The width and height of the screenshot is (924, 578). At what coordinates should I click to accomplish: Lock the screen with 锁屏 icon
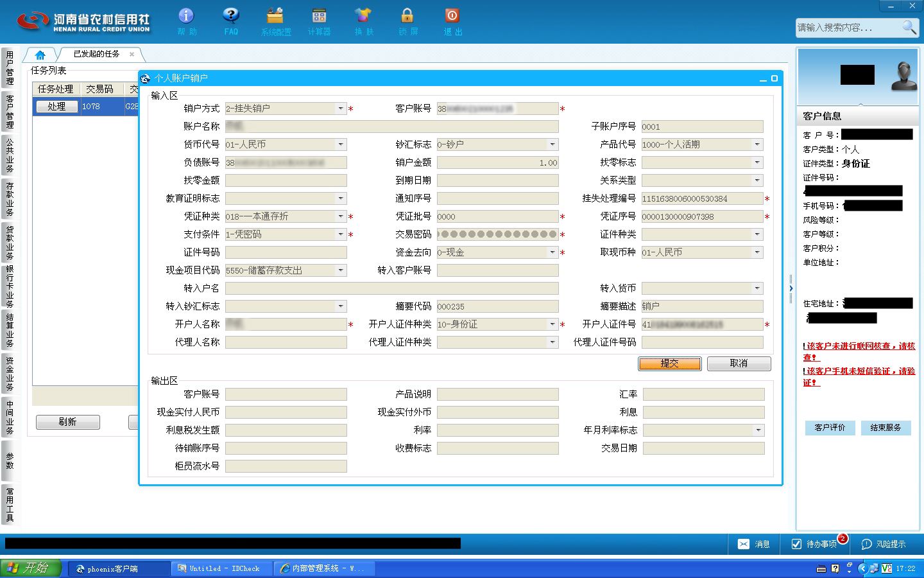407,21
